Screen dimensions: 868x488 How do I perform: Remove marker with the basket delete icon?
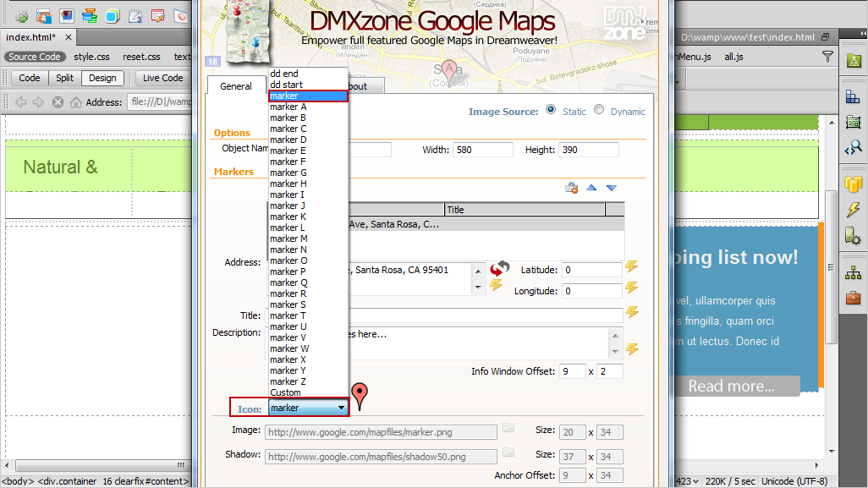[571, 188]
